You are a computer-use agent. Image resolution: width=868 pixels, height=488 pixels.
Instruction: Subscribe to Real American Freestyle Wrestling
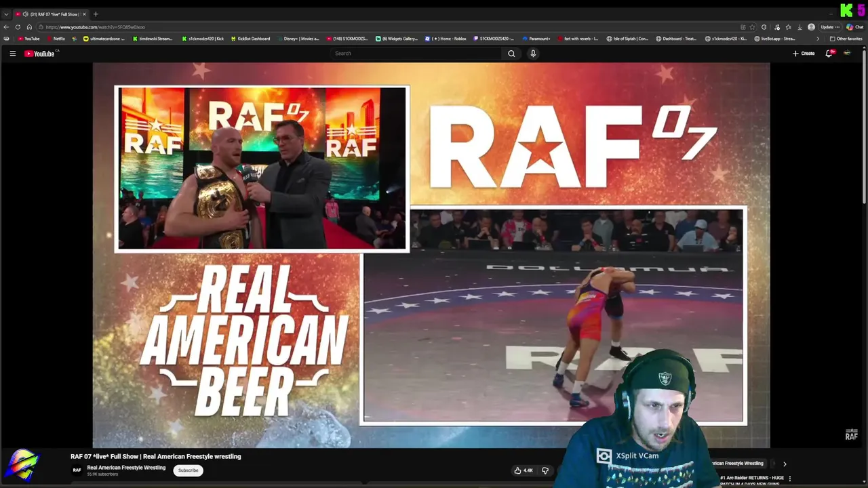click(x=188, y=470)
